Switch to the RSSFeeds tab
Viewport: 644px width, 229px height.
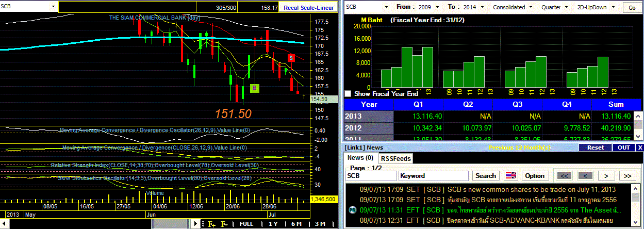coord(397,158)
